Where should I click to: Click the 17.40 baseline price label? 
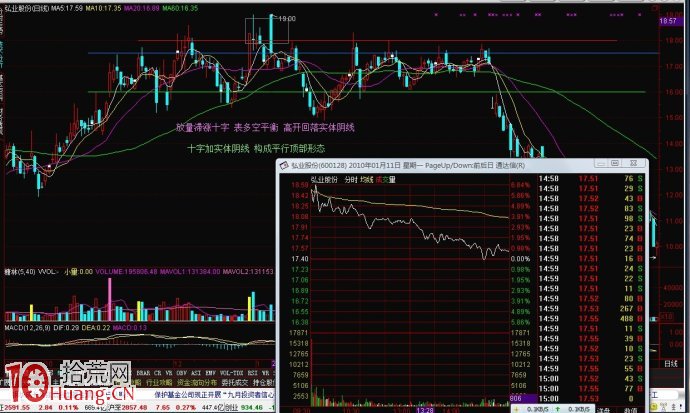(300, 259)
